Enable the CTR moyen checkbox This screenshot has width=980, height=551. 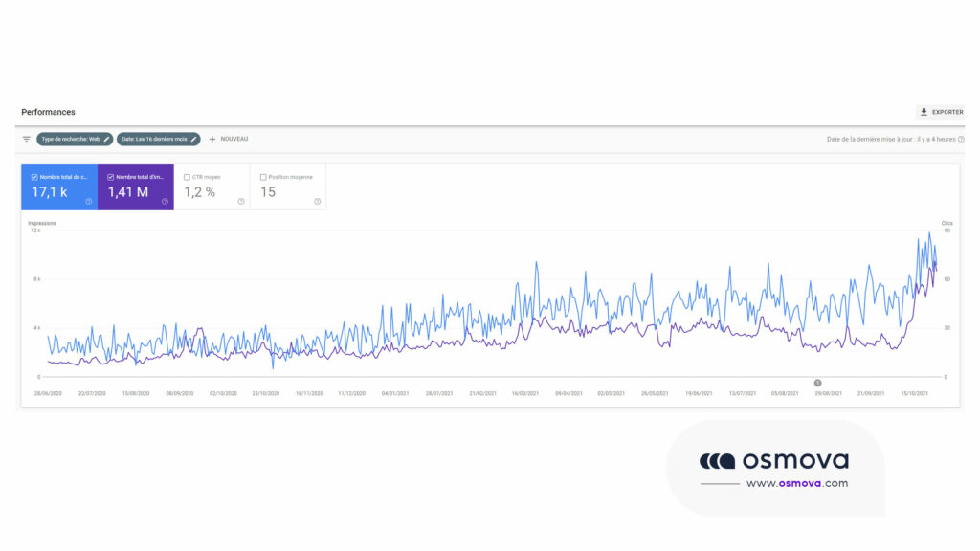pos(187,176)
